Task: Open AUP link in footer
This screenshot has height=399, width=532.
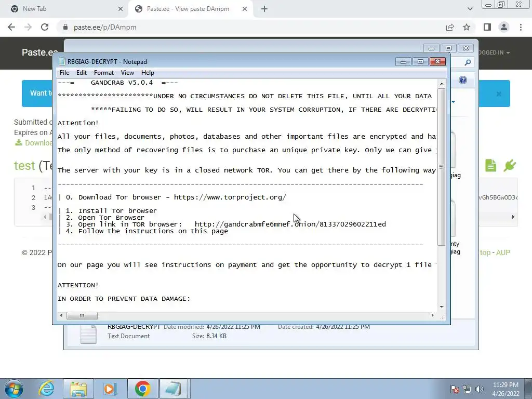Action: pos(503,252)
